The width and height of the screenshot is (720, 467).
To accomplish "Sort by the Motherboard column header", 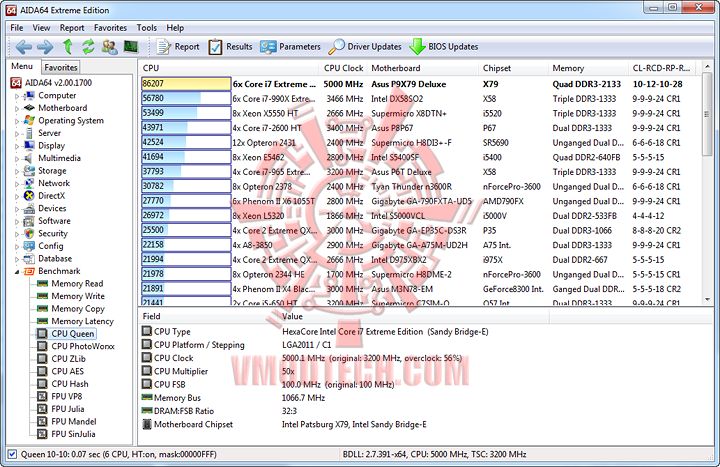I will pos(422,68).
